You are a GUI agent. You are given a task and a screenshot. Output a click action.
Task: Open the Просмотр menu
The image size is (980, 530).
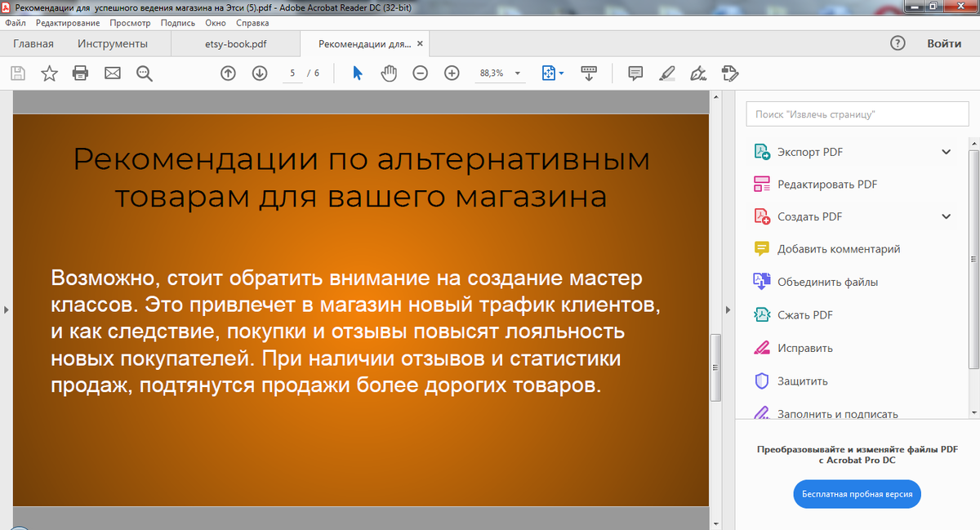[131, 23]
